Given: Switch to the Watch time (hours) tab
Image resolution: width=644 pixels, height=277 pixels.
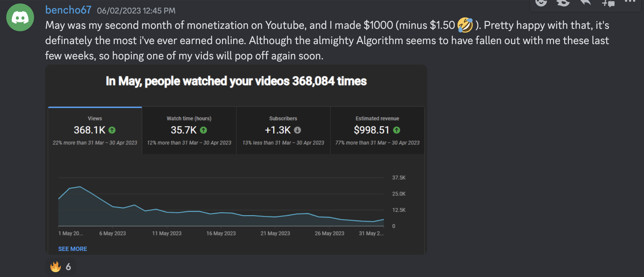Looking at the screenshot, I should click(189, 130).
